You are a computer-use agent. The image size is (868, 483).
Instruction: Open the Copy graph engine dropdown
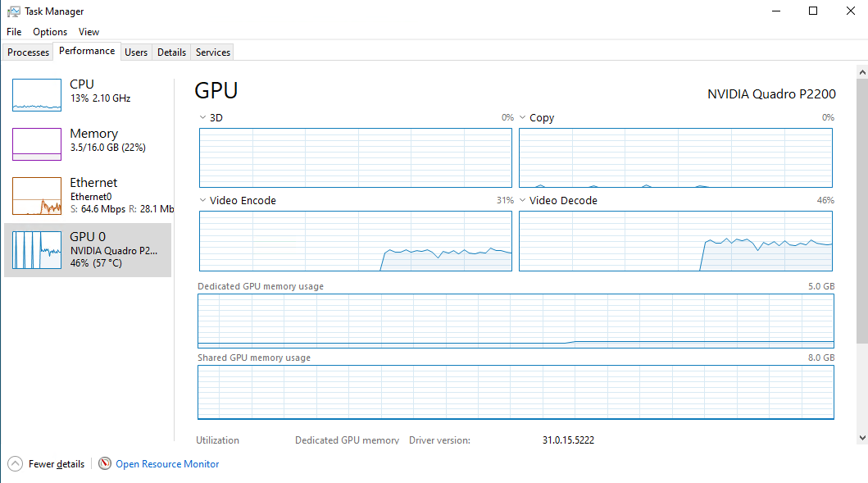pyautogui.click(x=523, y=118)
